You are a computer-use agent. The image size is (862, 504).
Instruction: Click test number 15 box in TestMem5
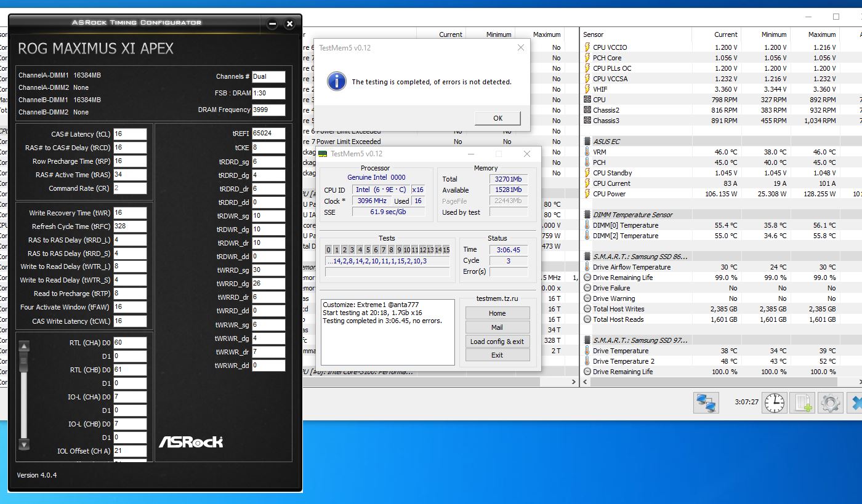(x=446, y=250)
